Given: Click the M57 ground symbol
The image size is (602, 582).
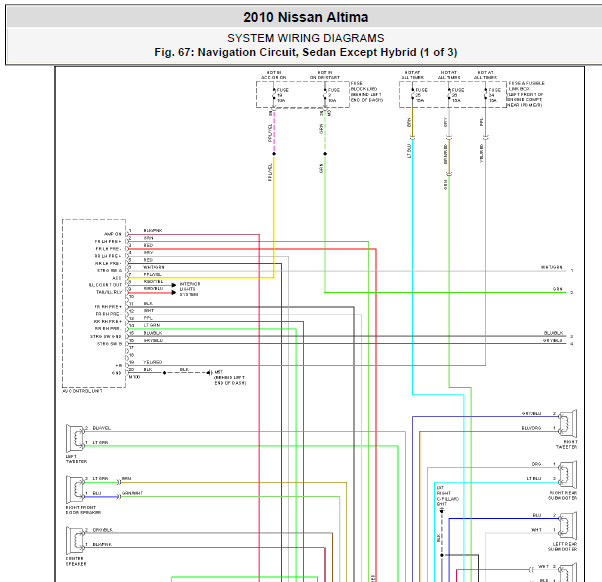Looking at the screenshot, I should pos(209,372).
